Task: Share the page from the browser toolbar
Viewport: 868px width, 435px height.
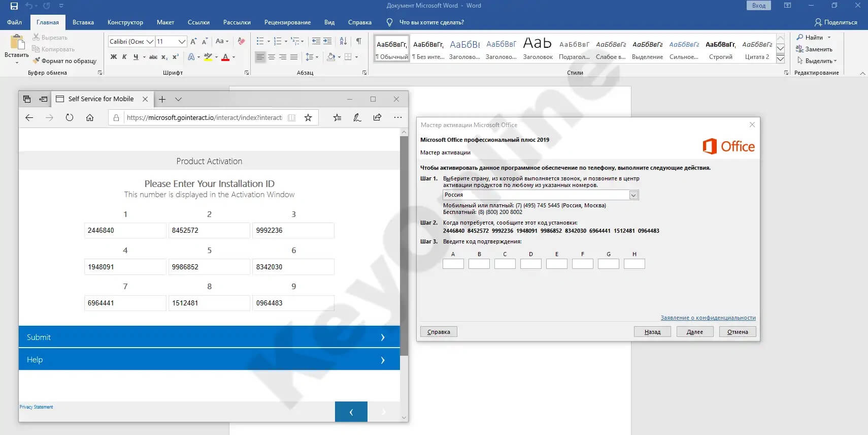Action: tap(377, 117)
